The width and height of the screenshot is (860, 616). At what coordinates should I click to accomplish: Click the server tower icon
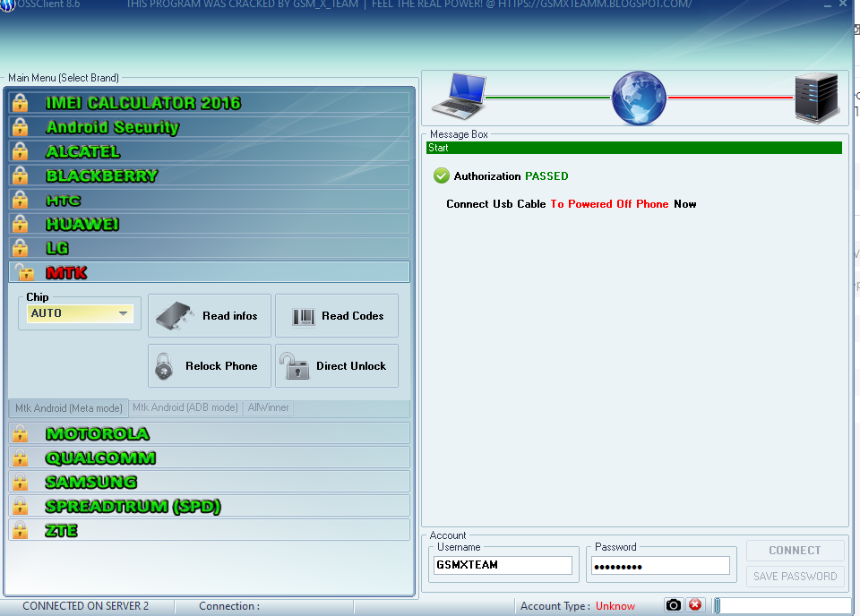(817, 98)
